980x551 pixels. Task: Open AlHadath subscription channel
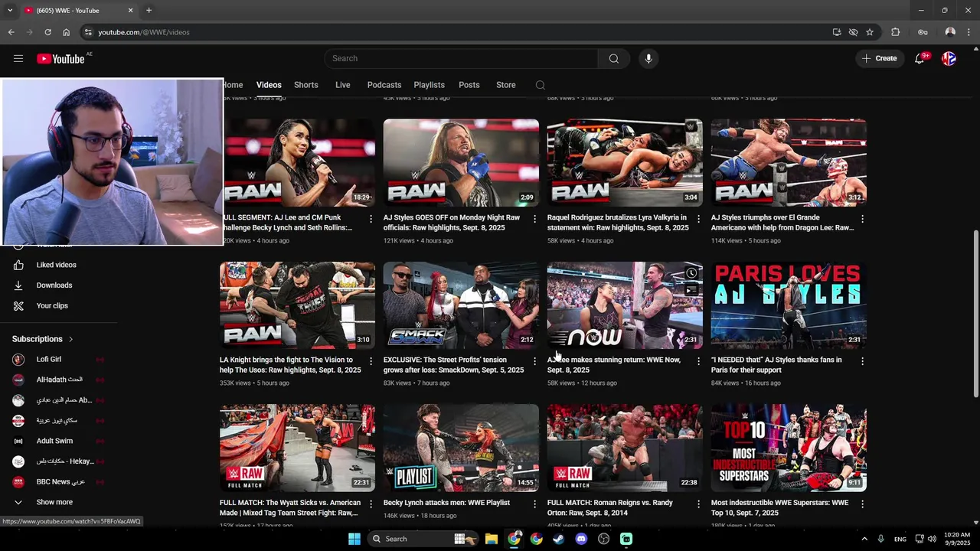click(x=58, y=380)
